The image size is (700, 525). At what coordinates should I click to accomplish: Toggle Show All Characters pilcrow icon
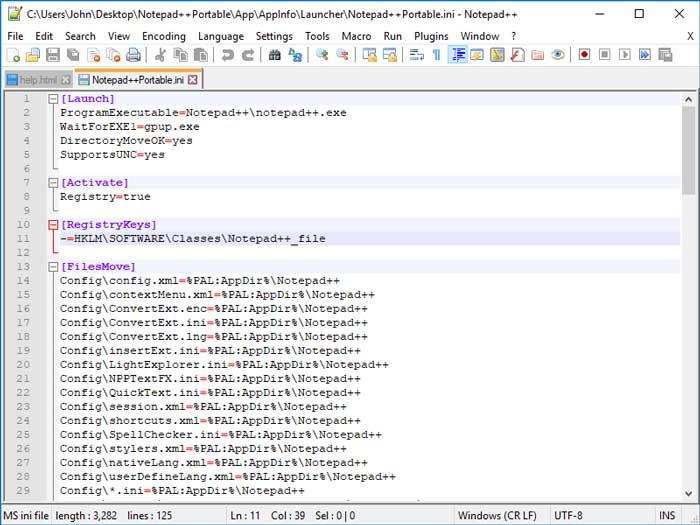(437, 55)
